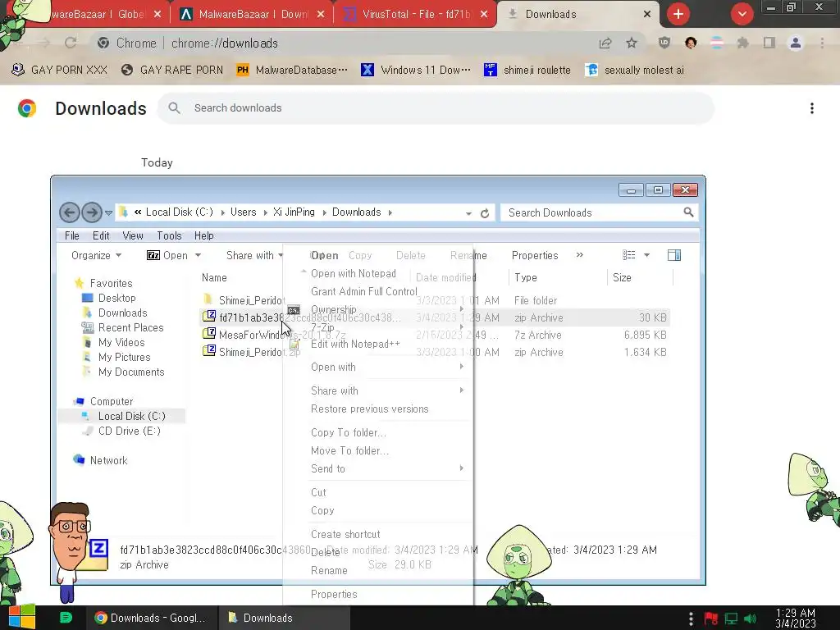Sort by the Size column header
The image size is (840, 630).
point(640,277)
